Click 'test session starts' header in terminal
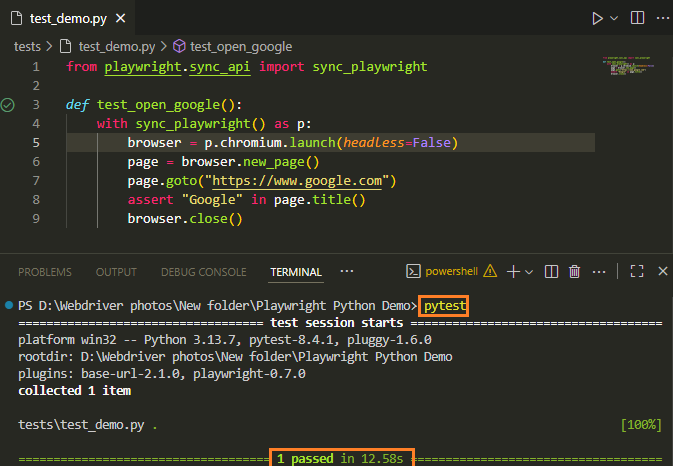 pyautogui.click(x=336, y=323)
